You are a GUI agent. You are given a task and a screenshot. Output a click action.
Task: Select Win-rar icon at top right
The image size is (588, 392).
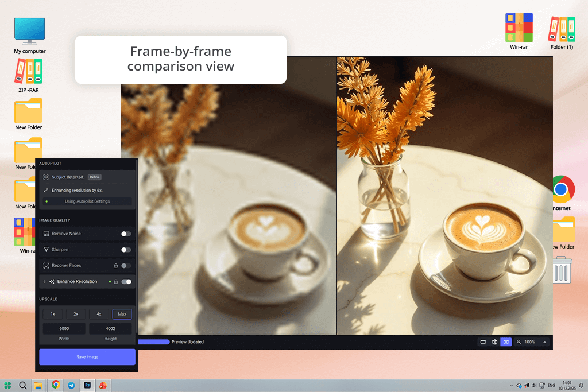tap(519, 32)
